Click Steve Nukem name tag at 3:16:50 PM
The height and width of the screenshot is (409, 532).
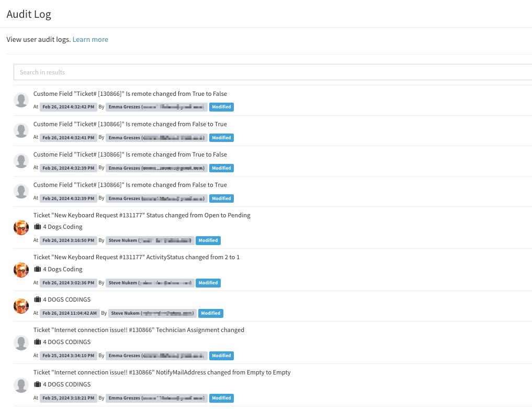click(x=150, y=240)
